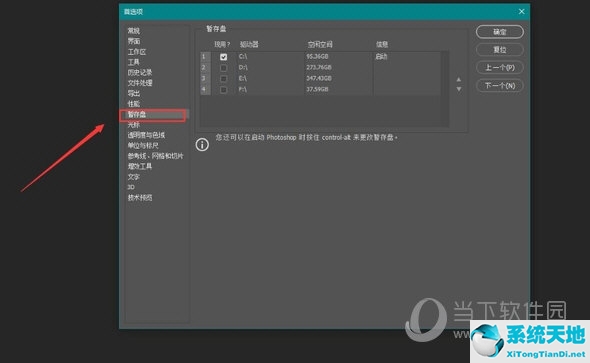
Task: Open the 文字 preferences category
Action: [x=134, y=176]
